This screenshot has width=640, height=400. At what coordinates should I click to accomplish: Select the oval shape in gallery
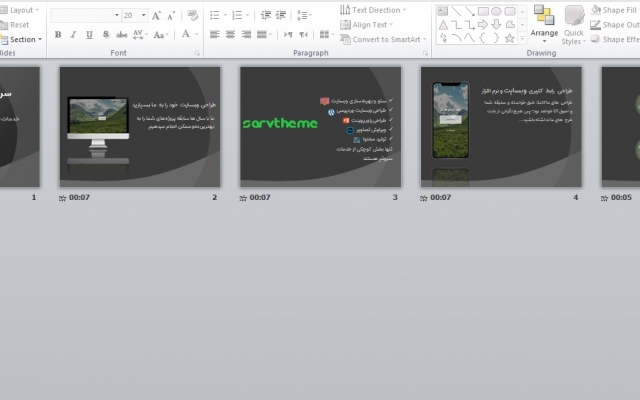pyautogui.click(x=497, y=11)
